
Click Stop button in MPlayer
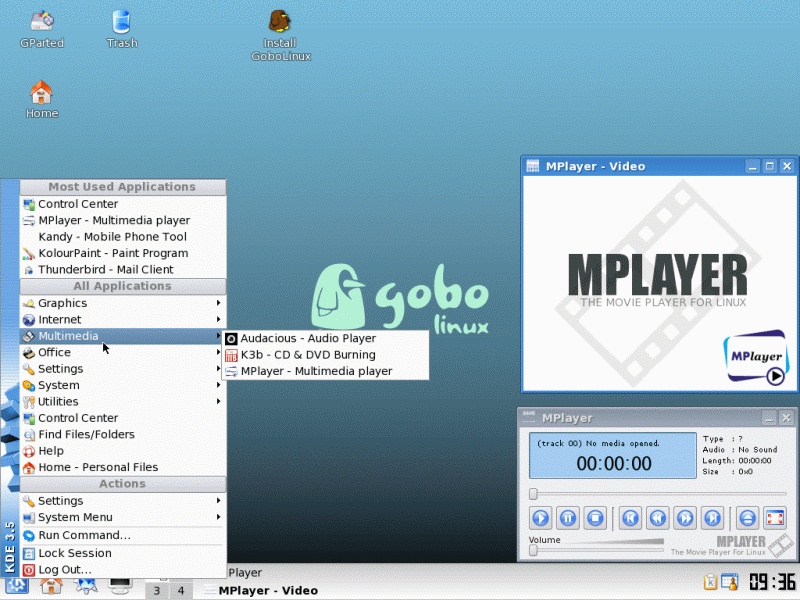pyautogui.click(x=595, y=518)
